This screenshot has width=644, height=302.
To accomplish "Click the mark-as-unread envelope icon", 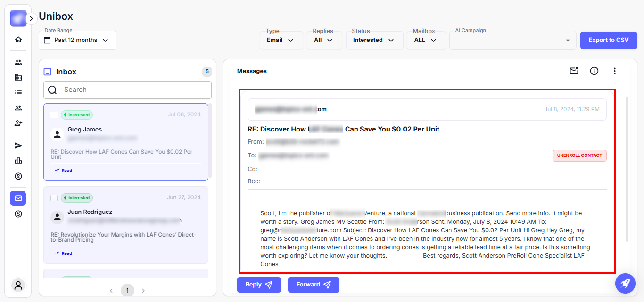I will click(x=574, y=71).
